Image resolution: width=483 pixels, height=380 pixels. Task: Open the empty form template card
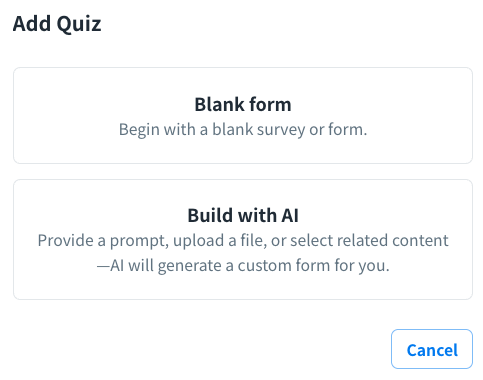pyautogui.click(x=243, y=115)
